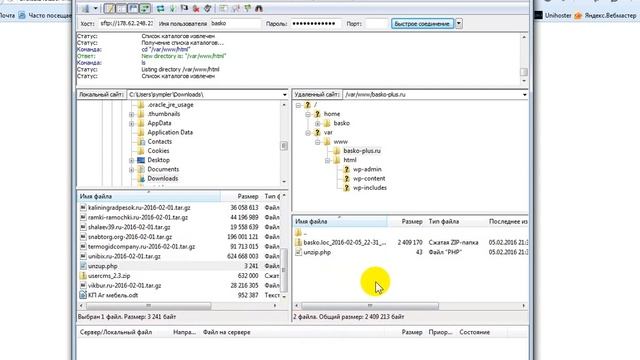Select local file usercms_2.3.zip
This screenshot has height=360, width=640.
point(109,276)
